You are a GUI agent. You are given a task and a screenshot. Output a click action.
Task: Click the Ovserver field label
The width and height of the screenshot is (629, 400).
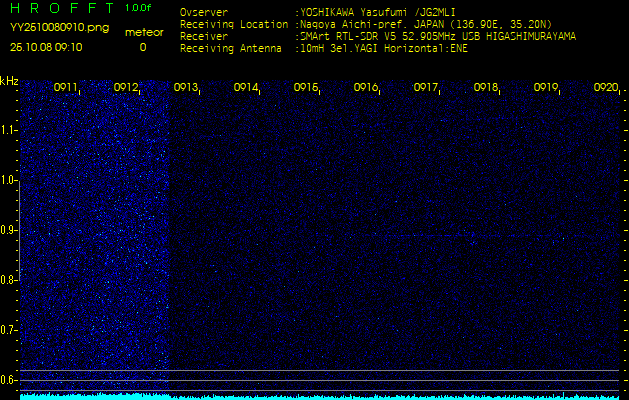pos(204,12)
